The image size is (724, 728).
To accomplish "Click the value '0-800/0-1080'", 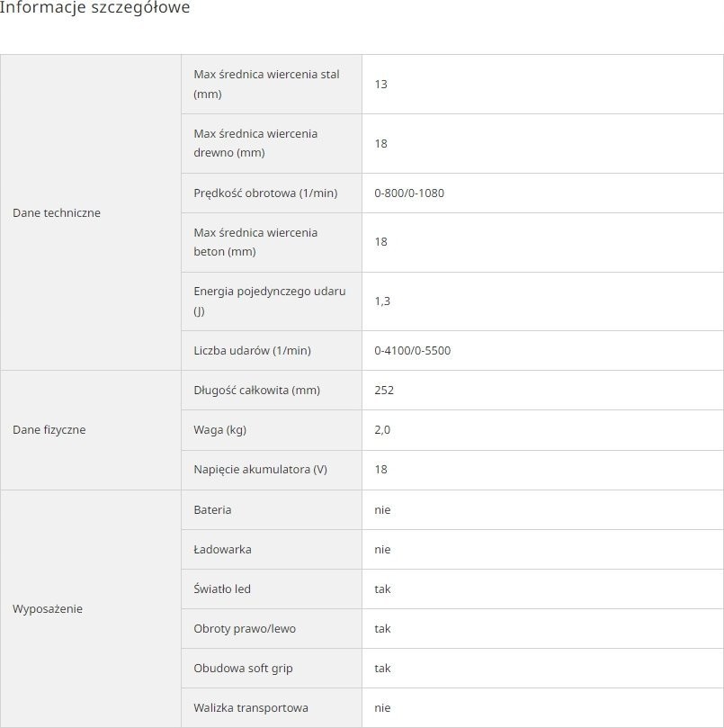I will (409, 193).
